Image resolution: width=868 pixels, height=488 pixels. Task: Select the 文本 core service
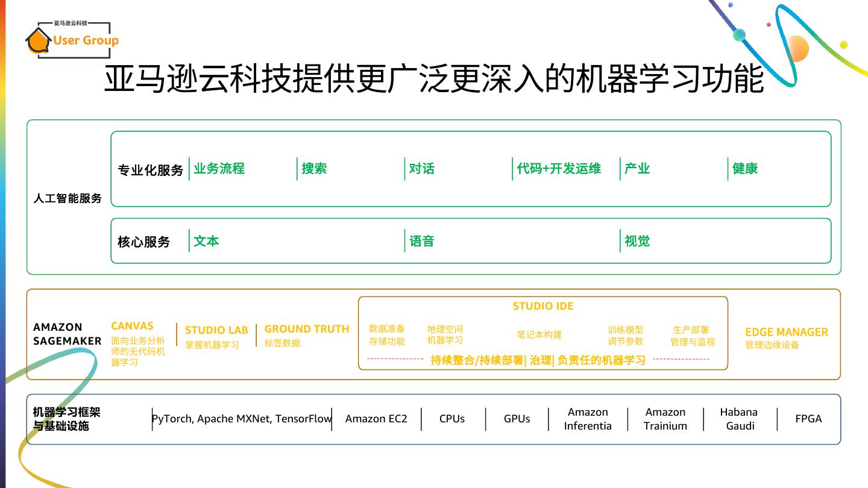(x=206, y=241)
